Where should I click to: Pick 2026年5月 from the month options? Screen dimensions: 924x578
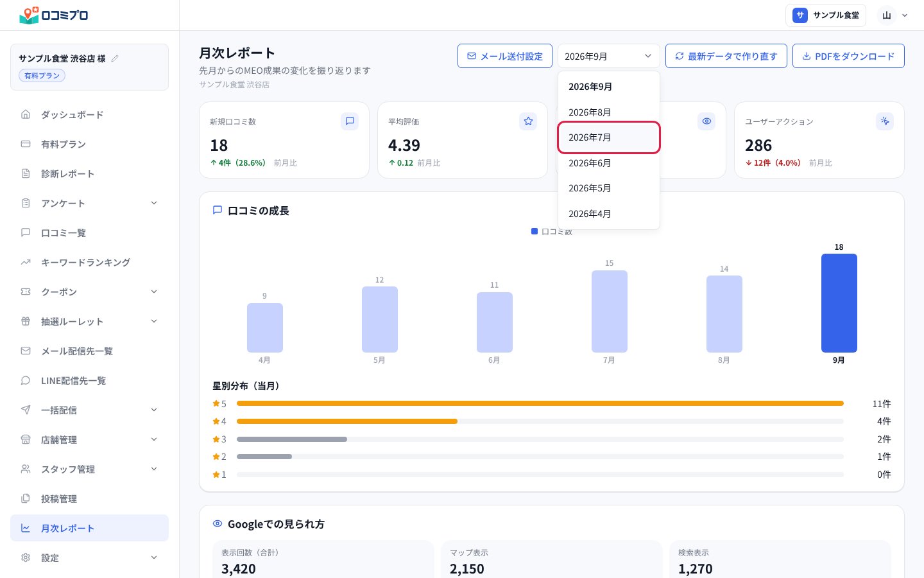tap(609, 188)
